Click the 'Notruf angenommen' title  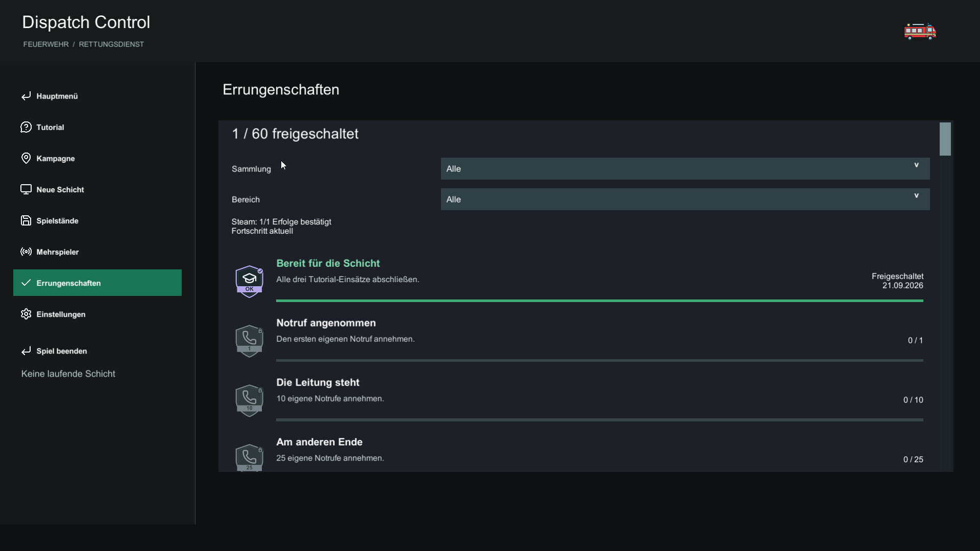326,323
